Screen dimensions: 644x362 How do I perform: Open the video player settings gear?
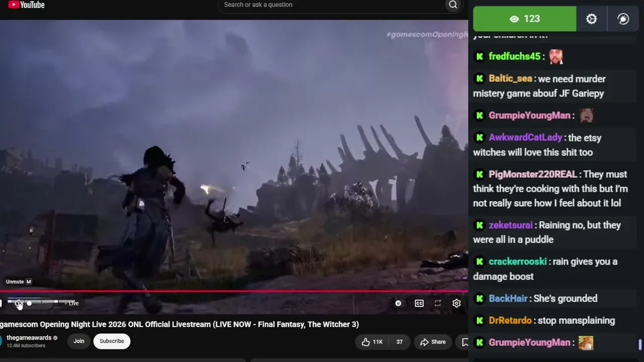(456, 303)
